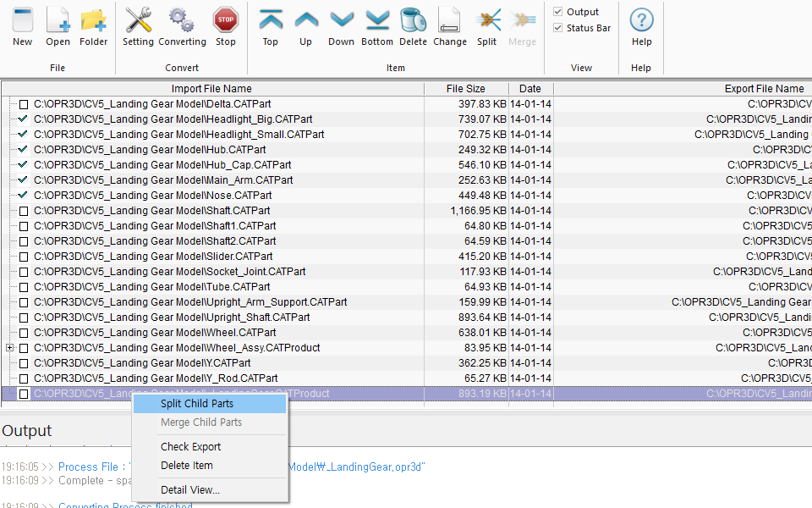Open Help with the question mark icon
The height and width of the screenshot is (508, 812).
pos(642,20)
